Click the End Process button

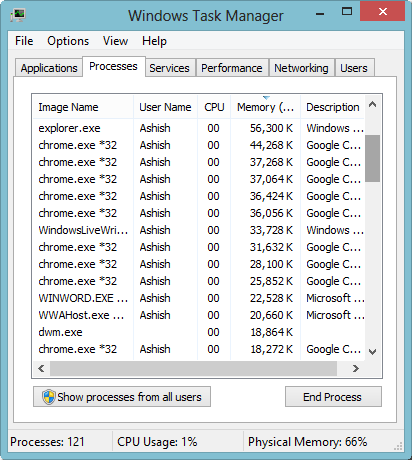(x=333, y=397)
